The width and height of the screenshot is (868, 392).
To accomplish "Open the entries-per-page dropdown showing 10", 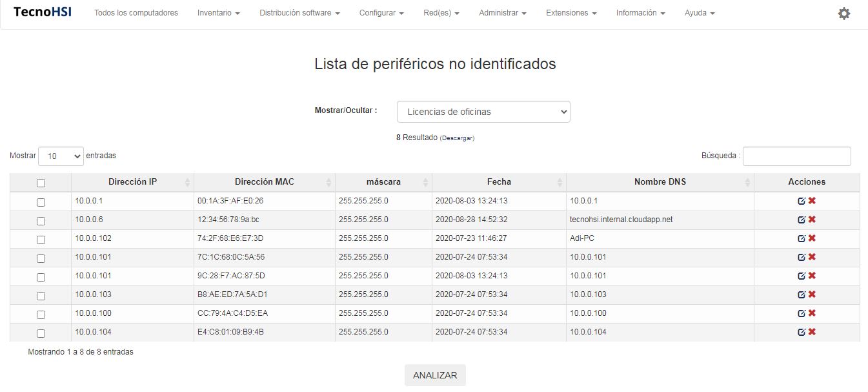I will tap(61, 156).
